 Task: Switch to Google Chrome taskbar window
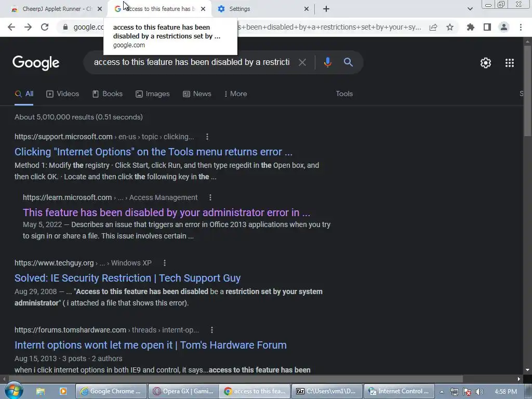pos(111,391)
